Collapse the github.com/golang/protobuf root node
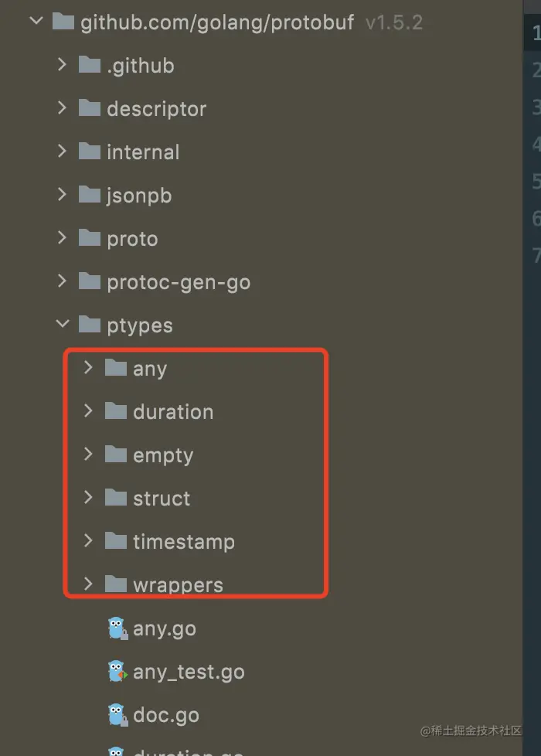This screenshot has height=756, width=541. coord(35,22)
